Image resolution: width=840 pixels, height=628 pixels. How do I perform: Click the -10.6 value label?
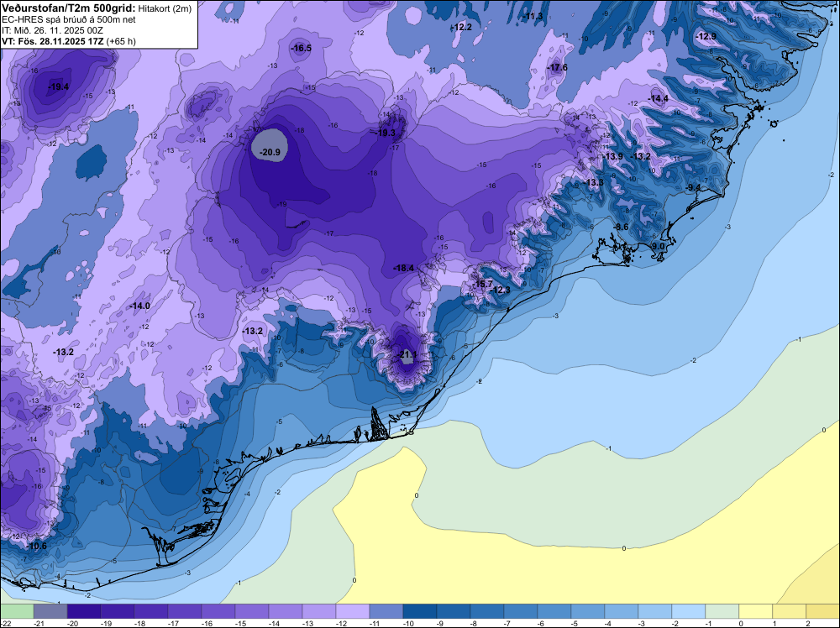click(x=37, y=546)
